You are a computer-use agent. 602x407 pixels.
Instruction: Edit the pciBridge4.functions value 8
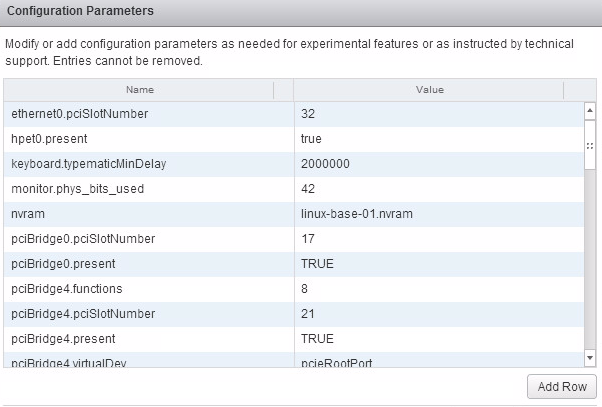304,289
